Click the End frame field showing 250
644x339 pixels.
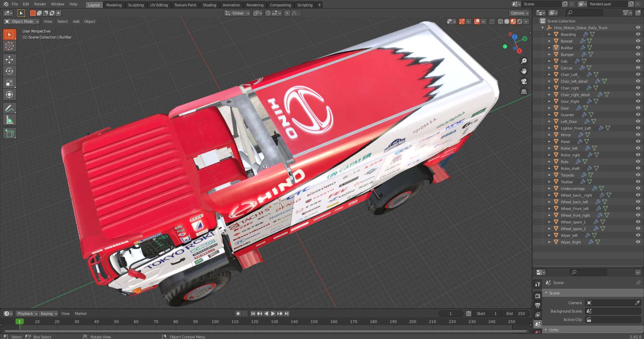(516, 314)
